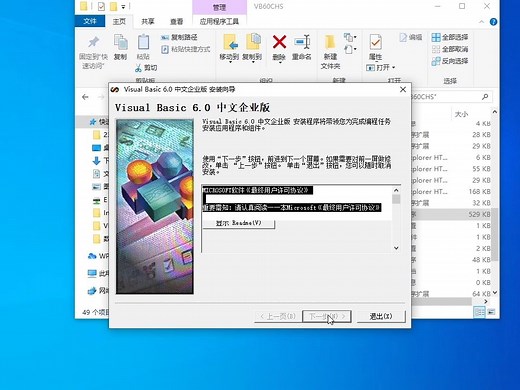This screenshot has width=520, height=390.
Task: Click the Copy icon in the ribbon
Action: (x=121, y=43)
